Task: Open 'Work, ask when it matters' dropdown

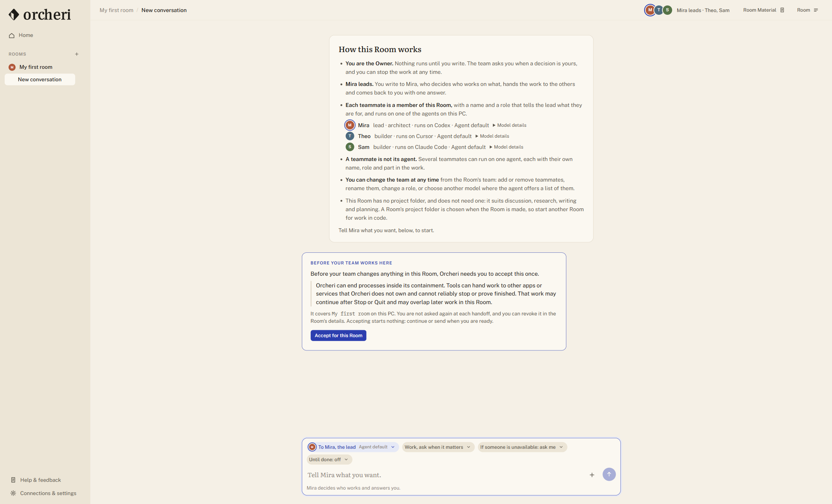Action: 438,447
